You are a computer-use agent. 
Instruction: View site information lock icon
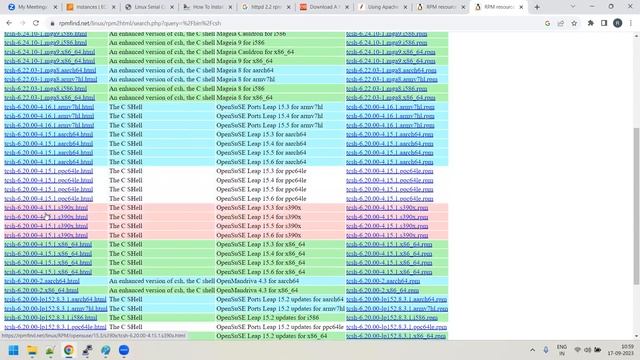(52, 24)
